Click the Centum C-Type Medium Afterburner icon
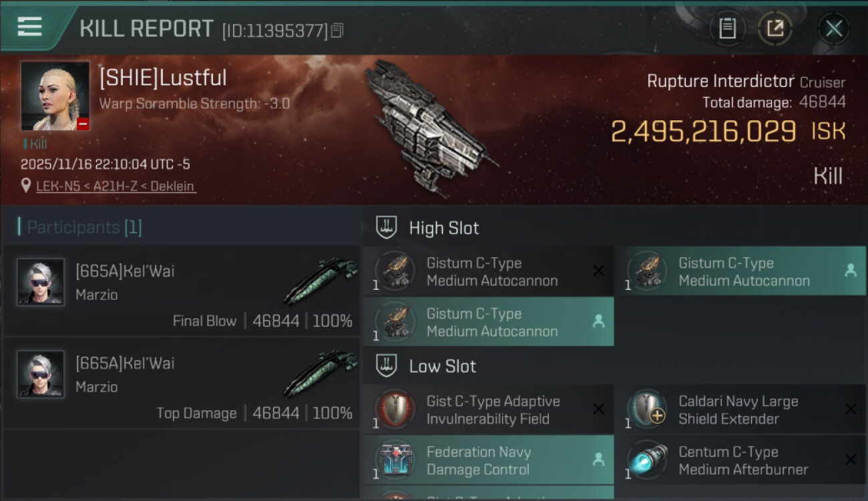868x501 pixels. (x=647, y=460)
